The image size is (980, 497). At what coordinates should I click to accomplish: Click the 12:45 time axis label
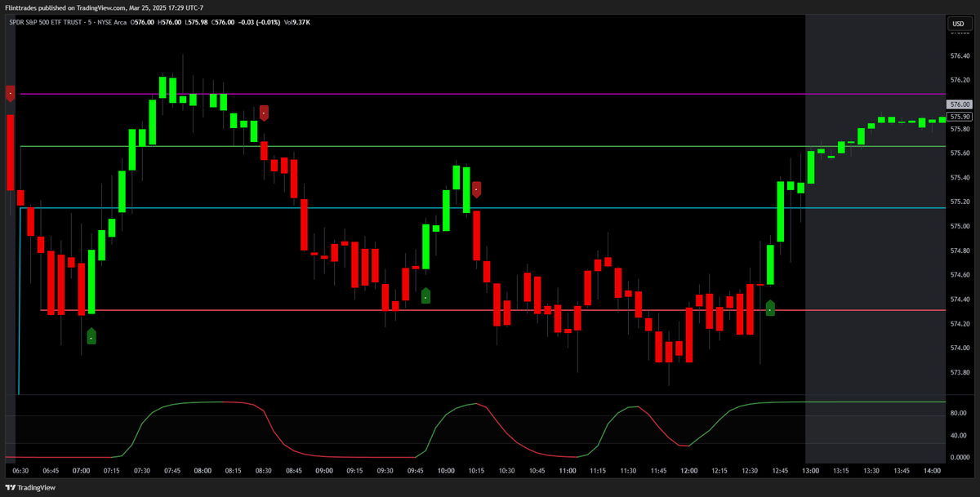pos(781,471)
